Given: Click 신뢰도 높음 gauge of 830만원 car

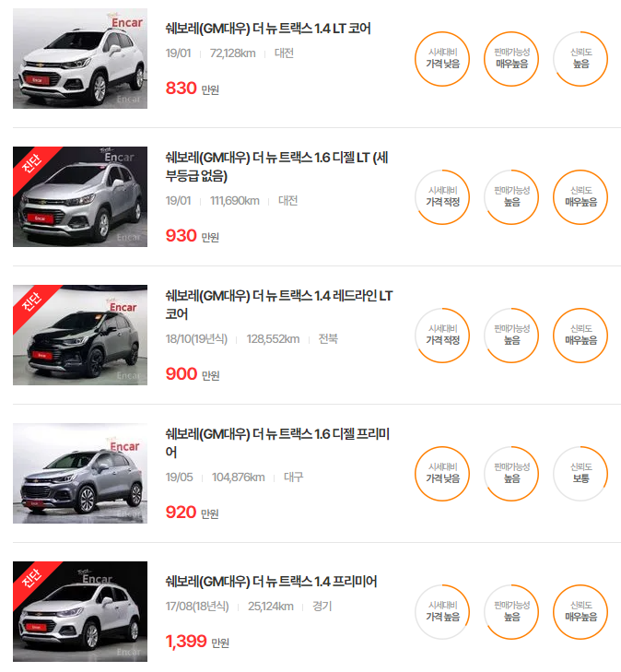Looking at the screenshot, I should click(580, 59).
